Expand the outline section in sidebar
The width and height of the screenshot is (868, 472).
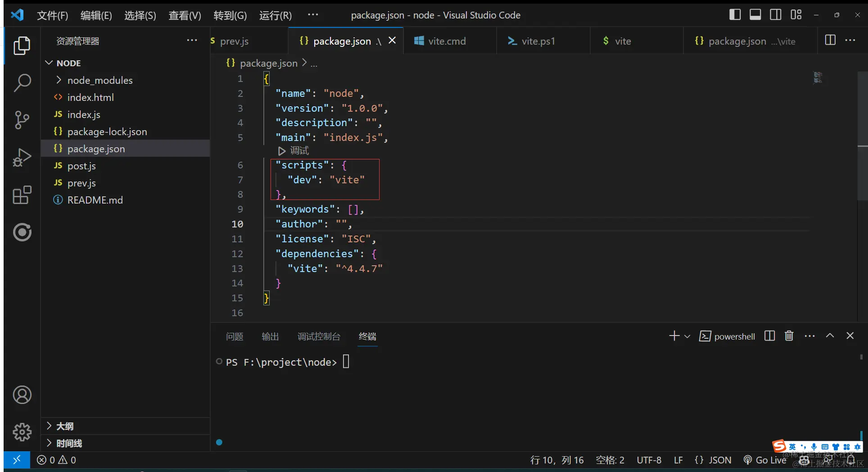126,426
